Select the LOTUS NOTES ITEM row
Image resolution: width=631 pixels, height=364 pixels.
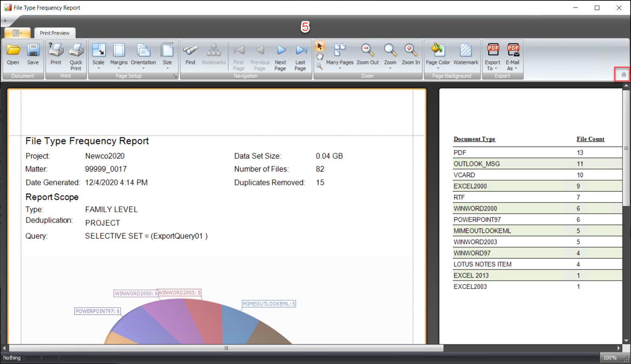[x=537, y=264]
